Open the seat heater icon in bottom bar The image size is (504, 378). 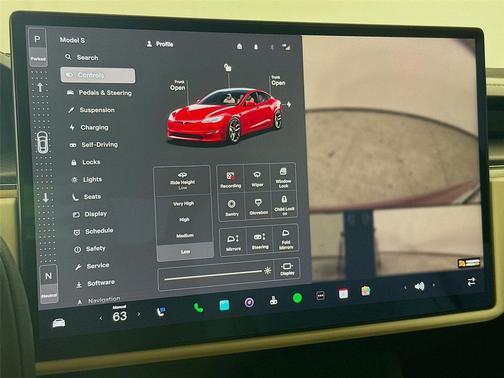(161, 312)
